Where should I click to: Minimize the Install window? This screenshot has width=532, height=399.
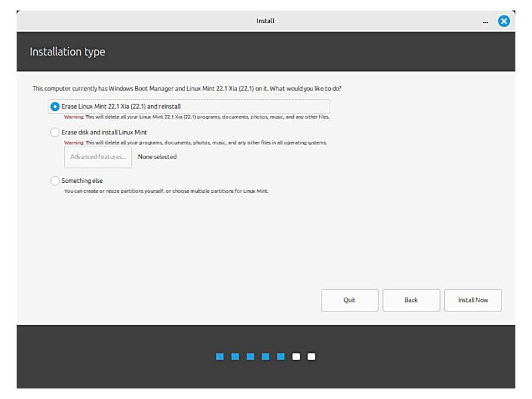click(485, 22)
